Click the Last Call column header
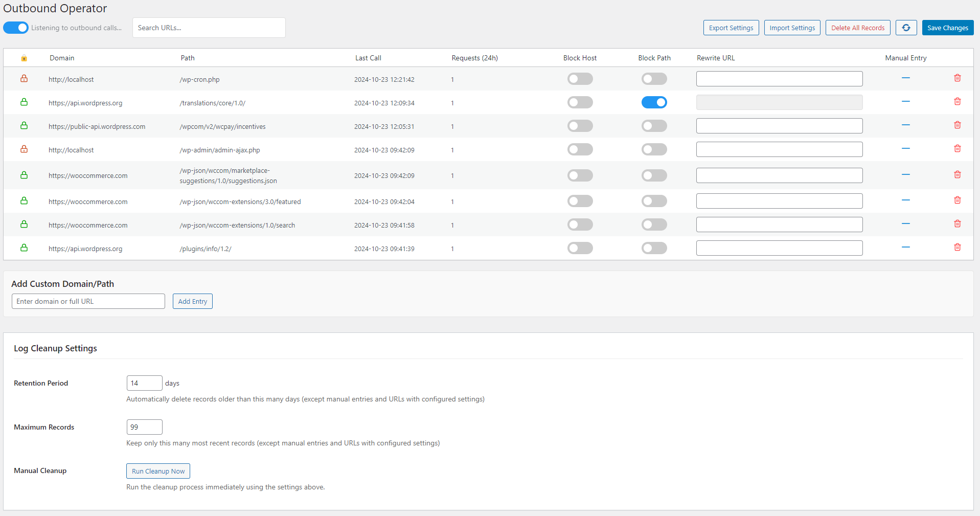This screenshot has height=516, width=980. click(x=368, y=58)
